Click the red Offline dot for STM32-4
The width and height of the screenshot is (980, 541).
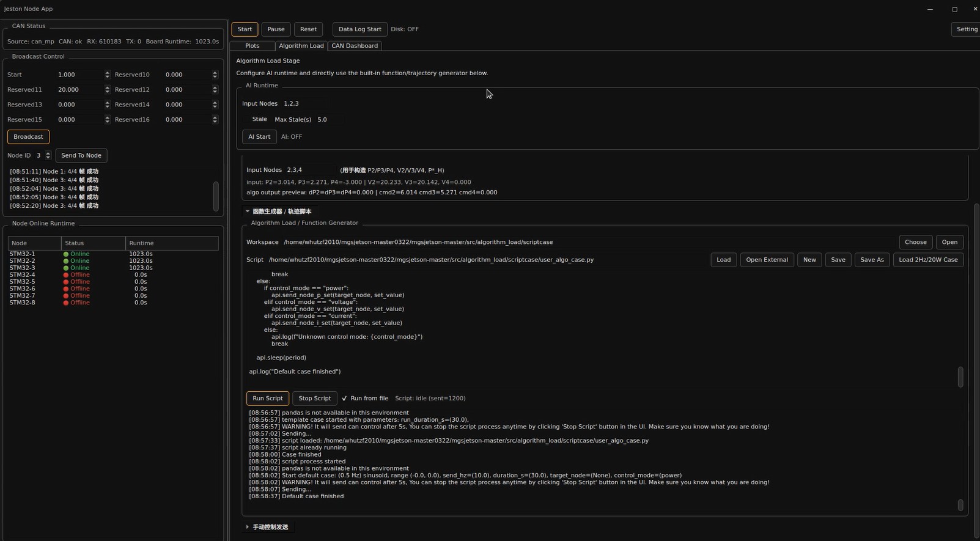tap(66, 275)
